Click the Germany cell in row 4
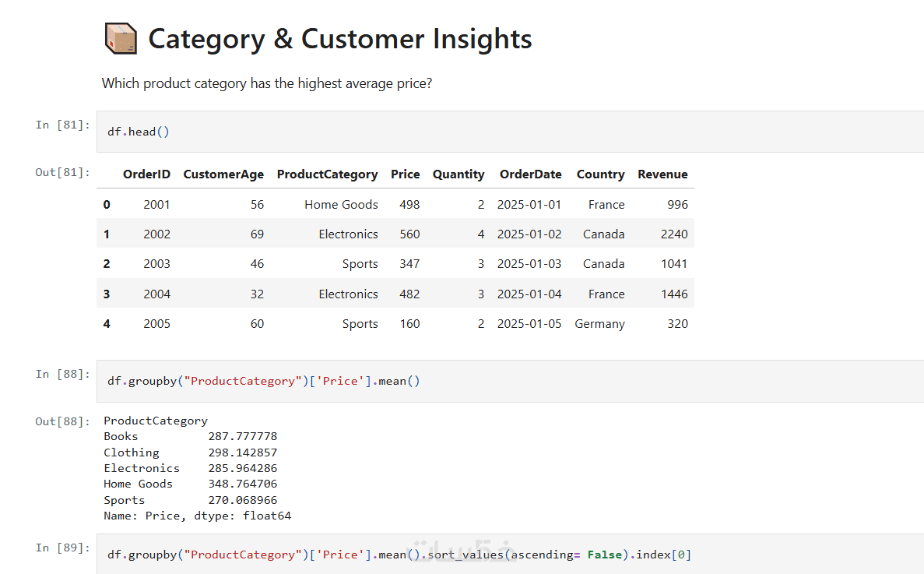 599,324
